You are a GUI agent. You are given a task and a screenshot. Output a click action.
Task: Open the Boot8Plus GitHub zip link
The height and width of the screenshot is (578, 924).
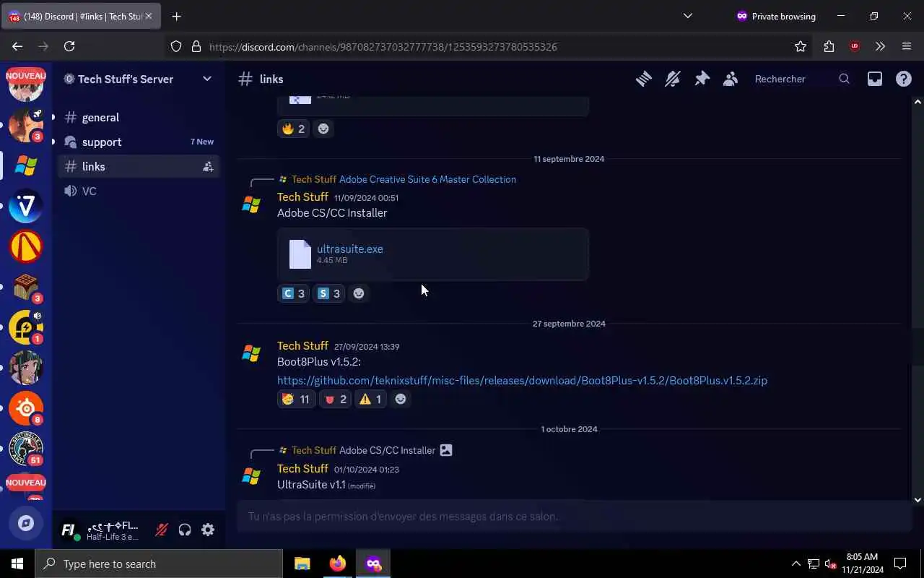point(522,380)
